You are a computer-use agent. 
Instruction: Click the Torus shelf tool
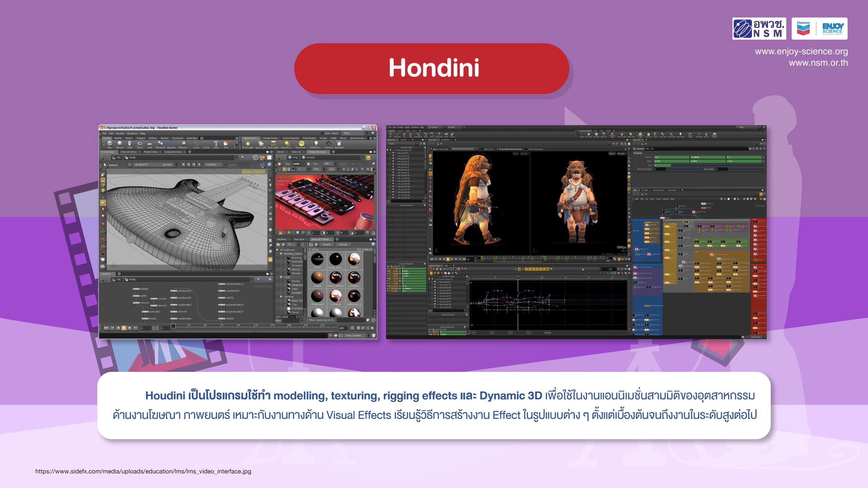pos(140,144)
